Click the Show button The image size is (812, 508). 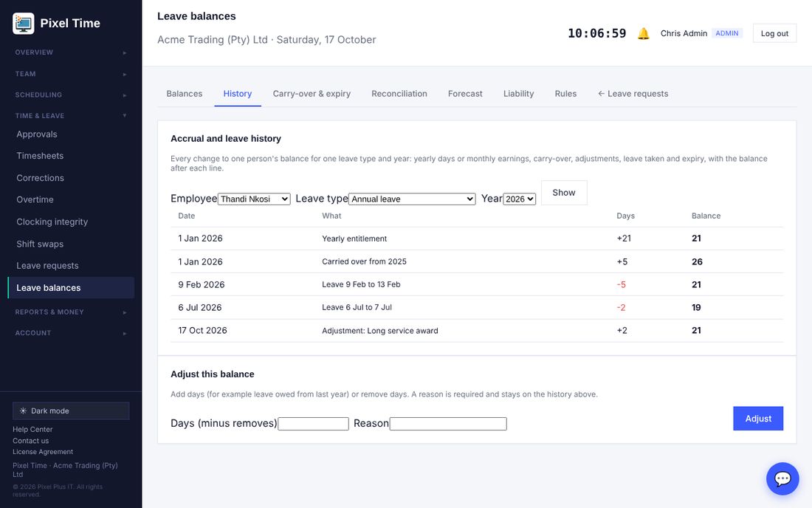[564, 193]
